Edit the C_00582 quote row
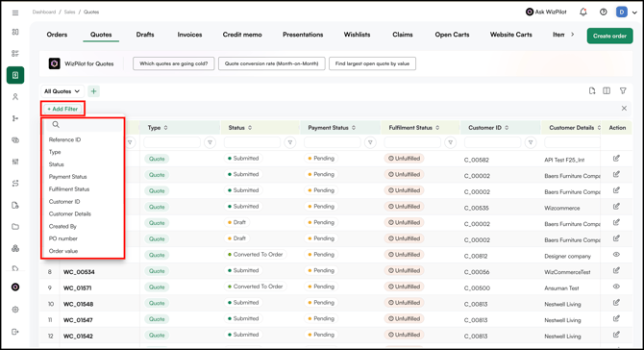 616,158
